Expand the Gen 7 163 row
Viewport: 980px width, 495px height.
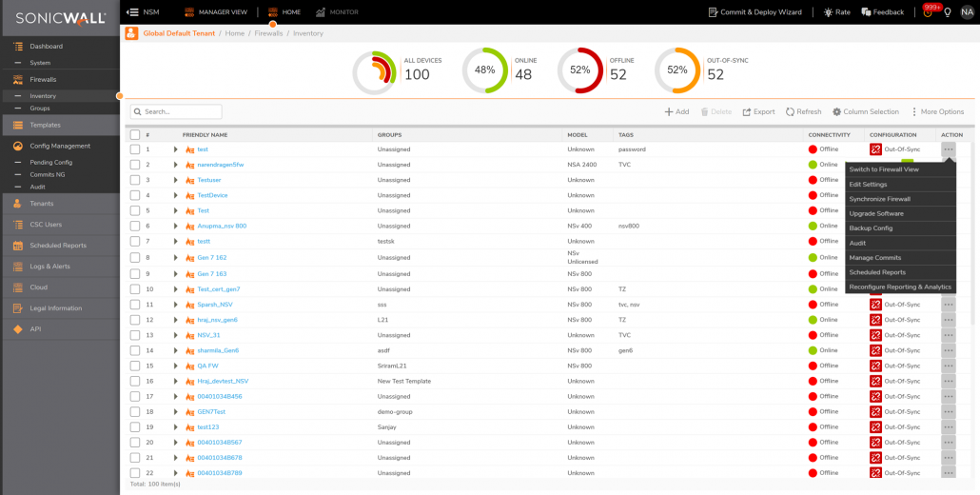pyautogui.click(x=176, y=274)
